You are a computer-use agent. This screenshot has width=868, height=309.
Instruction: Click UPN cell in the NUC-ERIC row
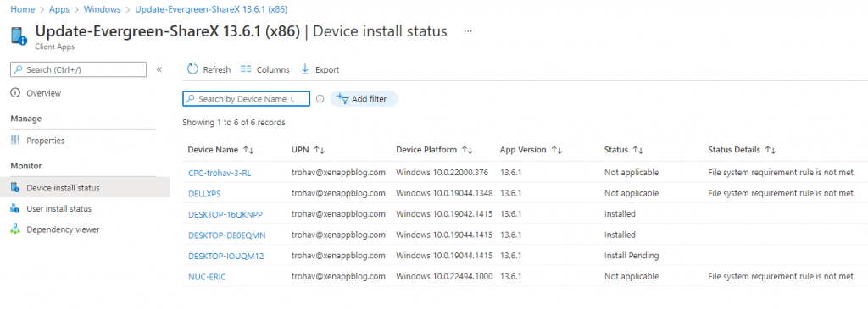pos(338,277)
